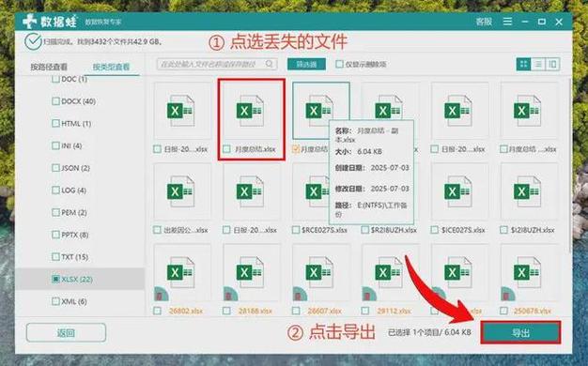Screen dimensions: 588x366
Task: Click the 数据蛙 app logo
Action: (x=50, y=22)
